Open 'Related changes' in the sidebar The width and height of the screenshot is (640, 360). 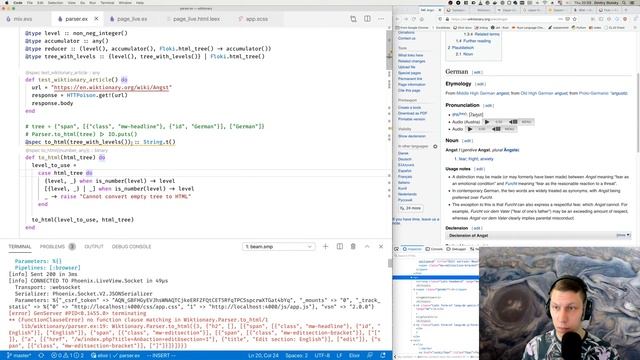(x=411, y=61)
